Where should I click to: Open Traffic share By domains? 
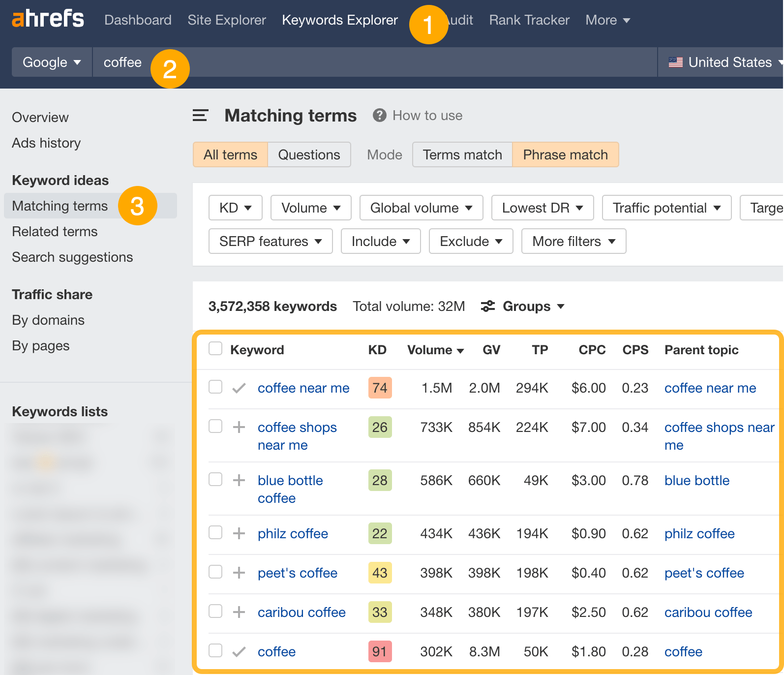(x=48, y=320)
